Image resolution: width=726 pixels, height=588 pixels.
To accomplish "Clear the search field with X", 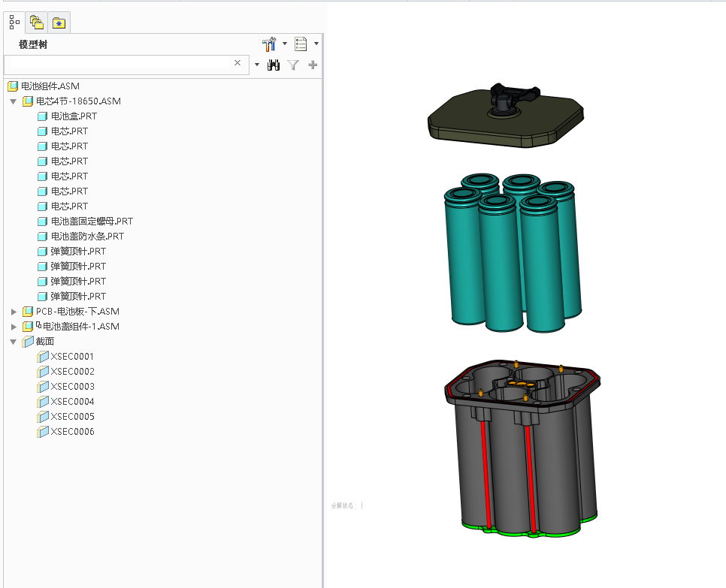I will 237,63.
